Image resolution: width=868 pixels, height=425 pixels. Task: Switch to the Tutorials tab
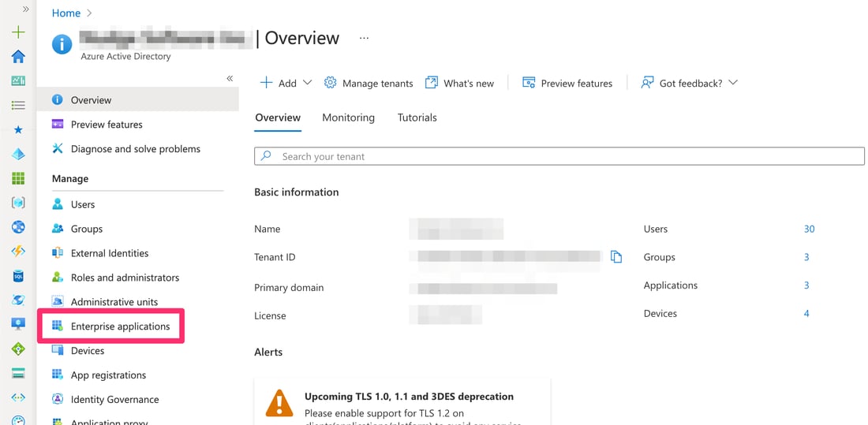[x=417, y=117]
